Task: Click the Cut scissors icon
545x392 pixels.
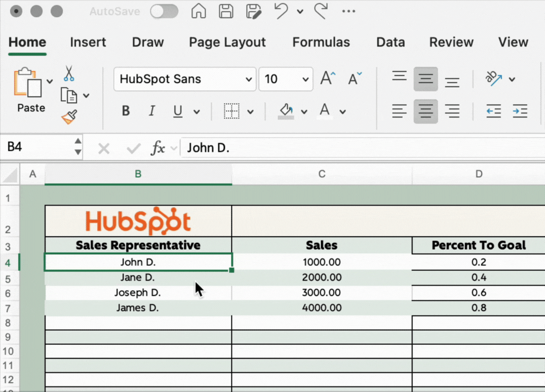Action: (69, 74)
